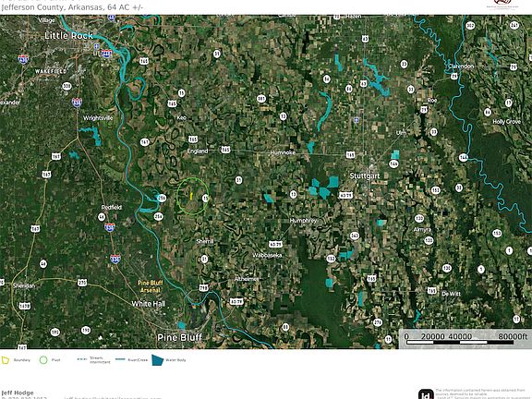Click the yellow property boundary marker on map
532x399 pixels.
point(191,196)
